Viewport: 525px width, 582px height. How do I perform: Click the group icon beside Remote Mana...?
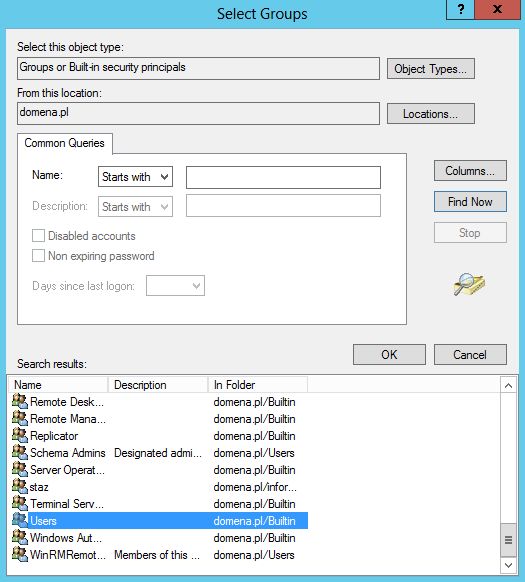click(x=20, y=419)
